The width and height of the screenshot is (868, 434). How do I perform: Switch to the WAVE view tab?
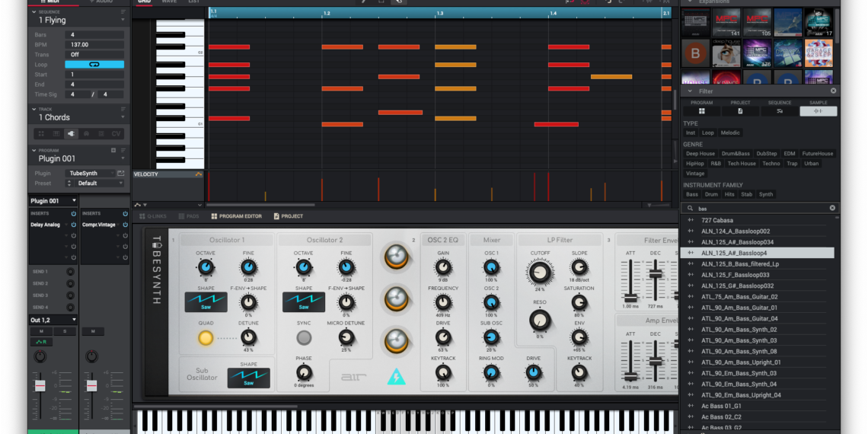pos(169,2)
